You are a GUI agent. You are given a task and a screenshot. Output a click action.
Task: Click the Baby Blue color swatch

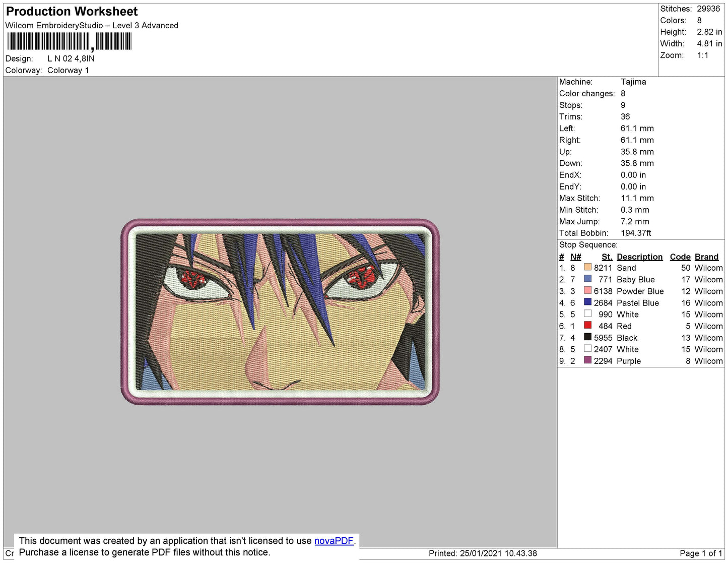(587, 279)
